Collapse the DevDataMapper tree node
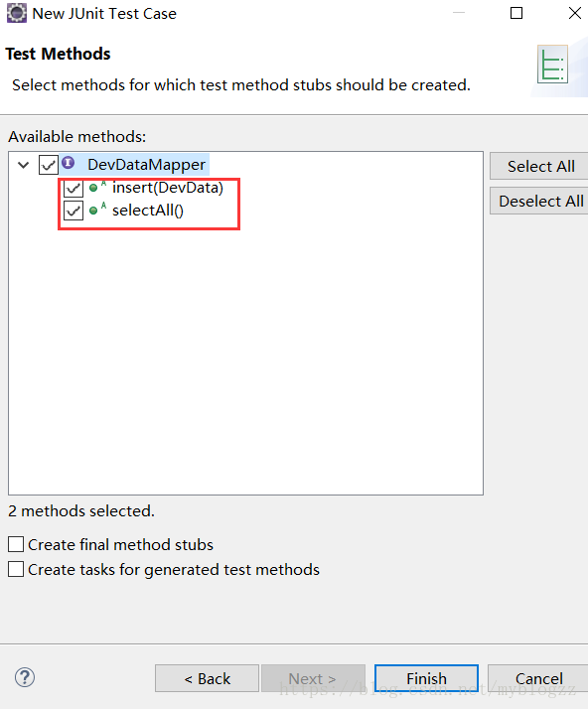588x709 pixels. point(24,165)
